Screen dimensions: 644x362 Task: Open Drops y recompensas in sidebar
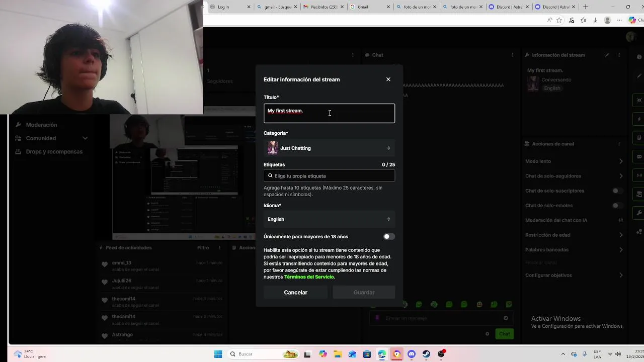coord(54,152)
